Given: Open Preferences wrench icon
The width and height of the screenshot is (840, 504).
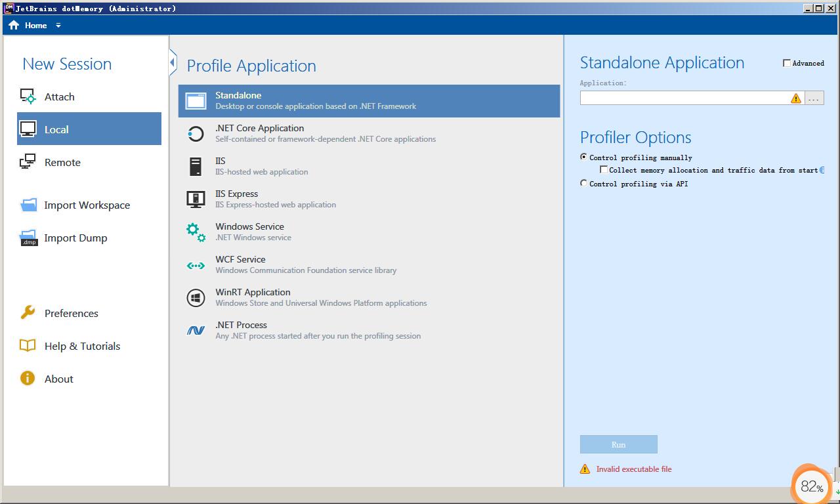Looking at the screenshot, I should [28, 312].
